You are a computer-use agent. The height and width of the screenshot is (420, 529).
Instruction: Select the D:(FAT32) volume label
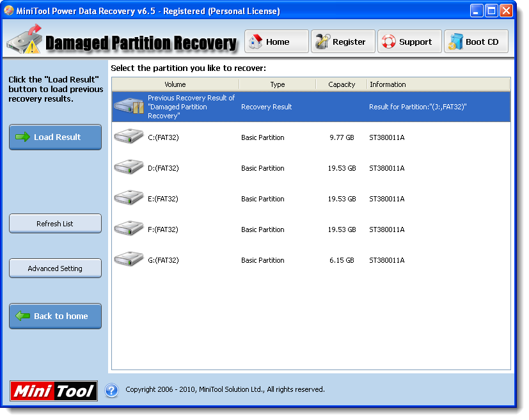tap(163, 168)
